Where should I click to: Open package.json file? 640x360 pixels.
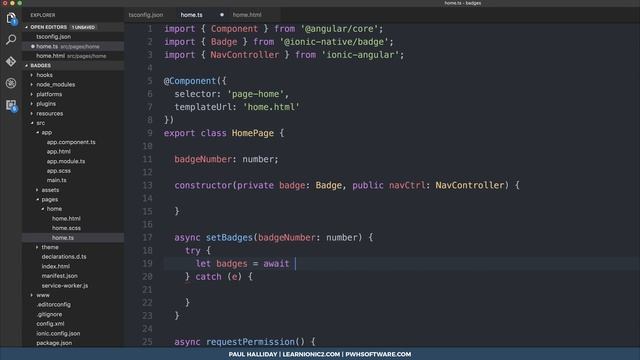[54, 343]
